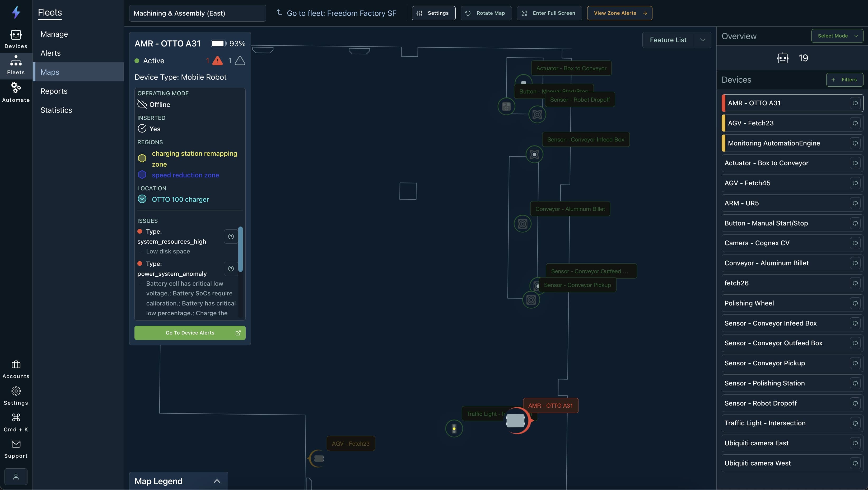Click the Traffic Light device marker on the map
This screenshot has height=490, width=868.
tap(454, 428)
